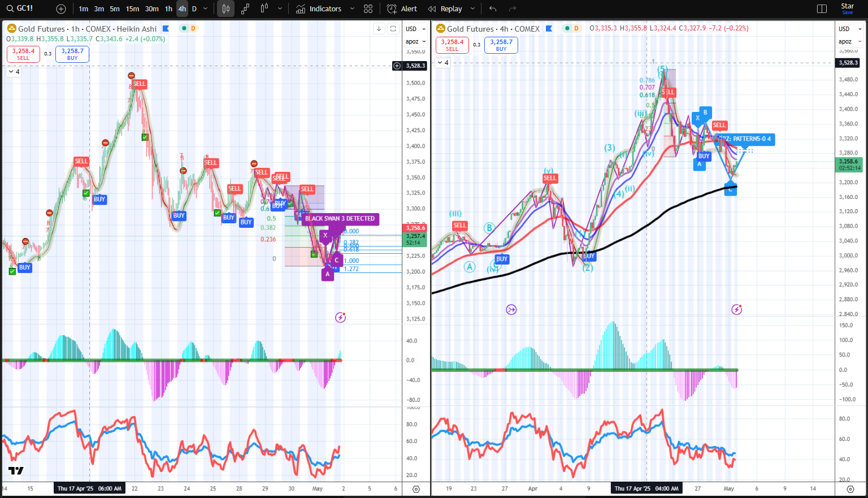This screenshot has width=868, height=498.
Task: Click the blue flag on 4h chart
Action: [549, 29]
